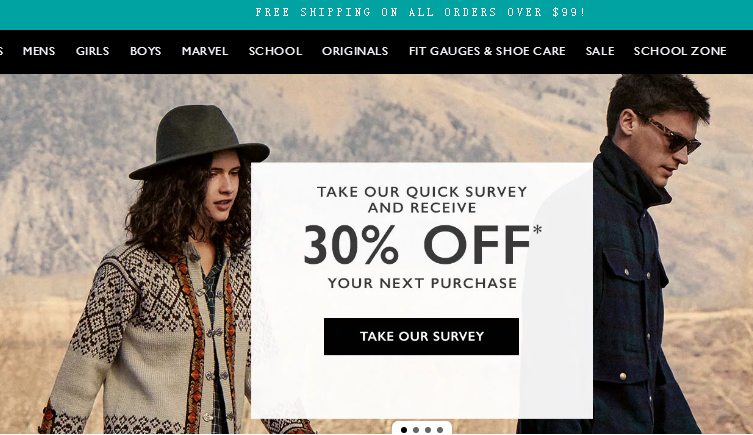The image size is (753, 435).
Task: Click the 30% OFF headline text
Action: (417, 245)
